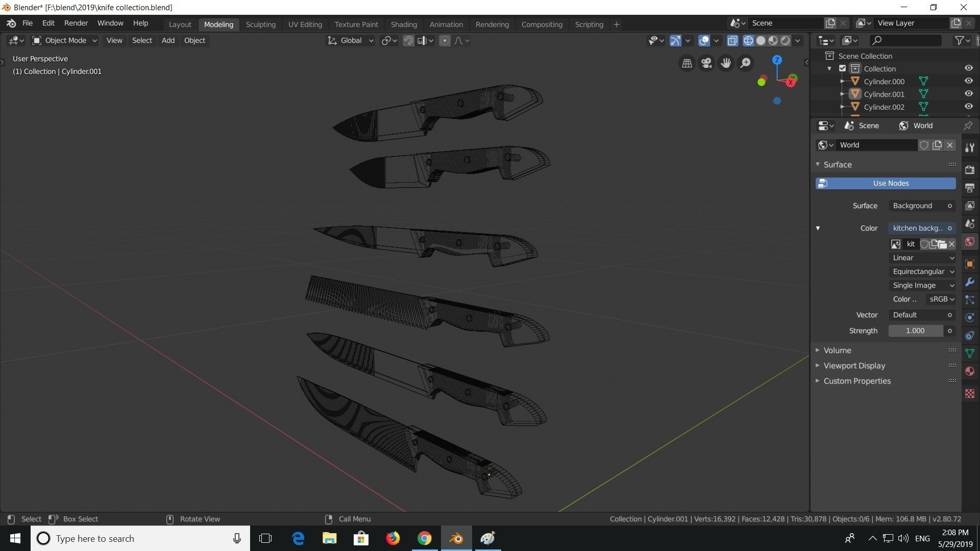Open the Render menu
Screen dimensions: 980x551
76,23
